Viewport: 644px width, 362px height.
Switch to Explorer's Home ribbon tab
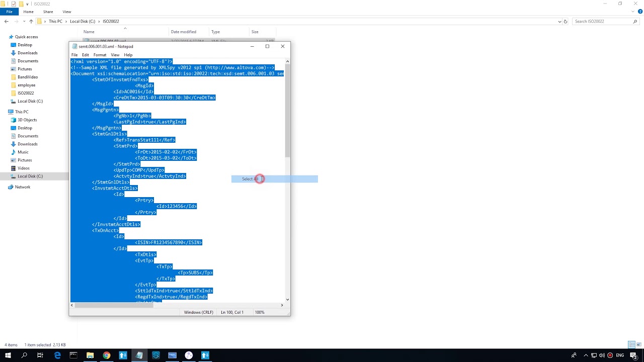(28, 12)
